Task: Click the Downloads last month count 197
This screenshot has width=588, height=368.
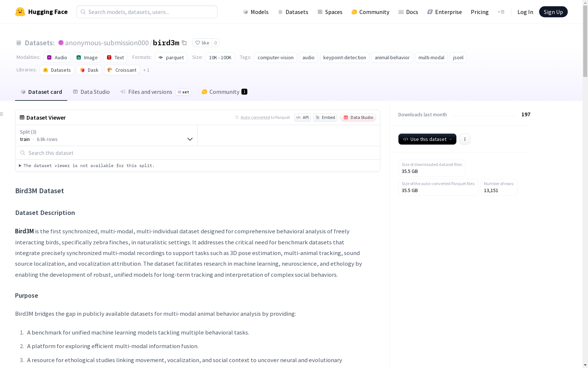Action: 526,114
